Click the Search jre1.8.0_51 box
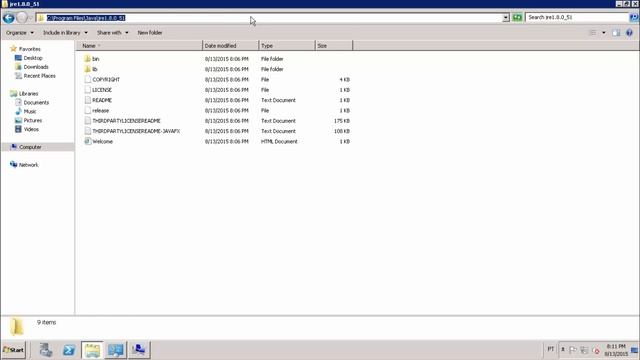Screen dimensions: 640x360 pos(577,18)
